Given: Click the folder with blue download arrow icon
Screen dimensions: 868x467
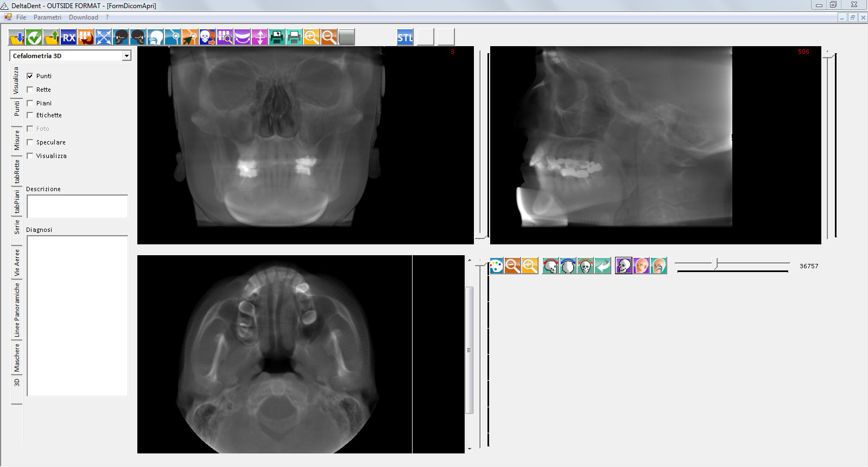Looking at the screenshot, I should pos(17,37).
